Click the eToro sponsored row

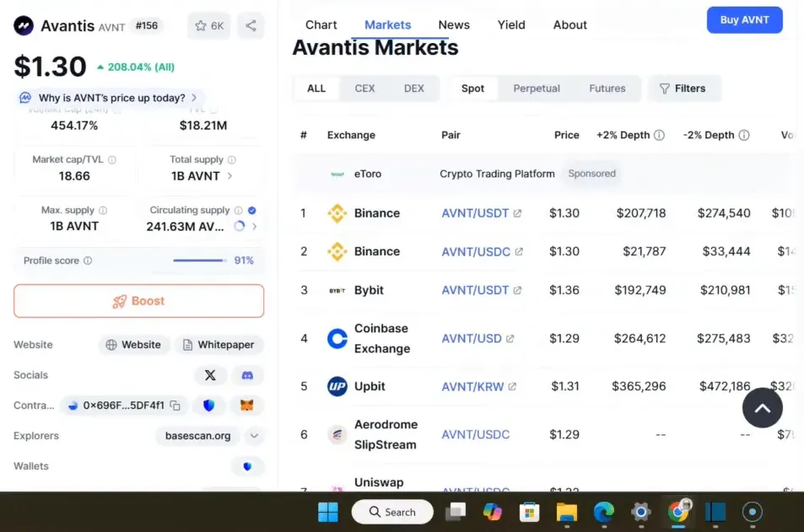543,174
